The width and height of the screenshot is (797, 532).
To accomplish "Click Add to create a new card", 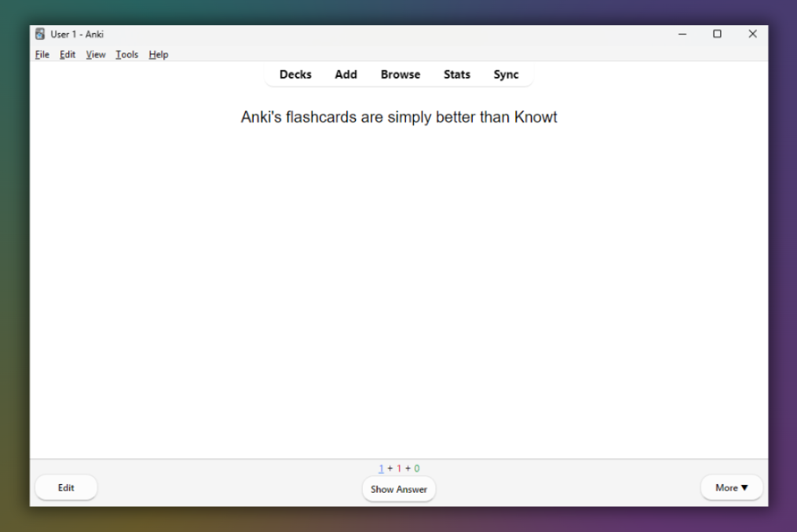I will [x=345, y=74].
